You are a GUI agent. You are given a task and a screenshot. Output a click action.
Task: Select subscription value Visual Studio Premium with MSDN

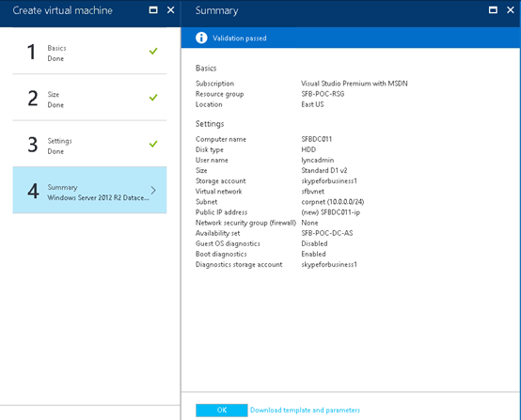[x=355, y=84]
